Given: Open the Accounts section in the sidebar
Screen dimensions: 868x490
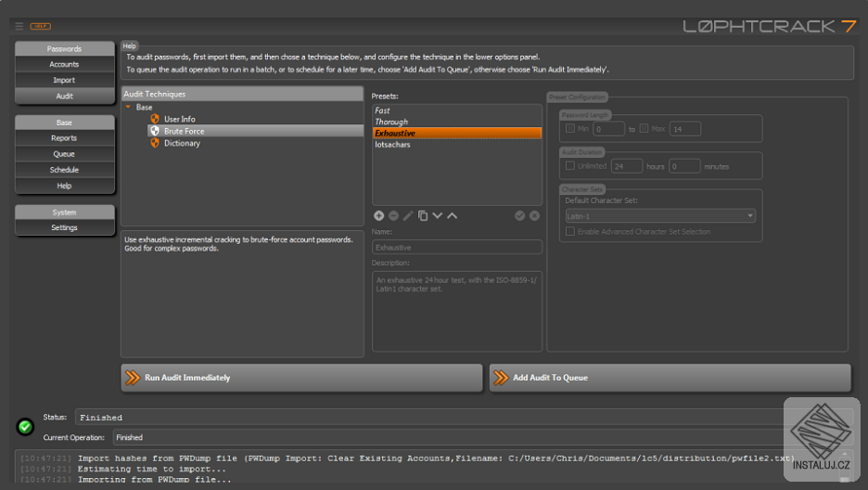Looking at the screenshot, I should coord(64,65).
